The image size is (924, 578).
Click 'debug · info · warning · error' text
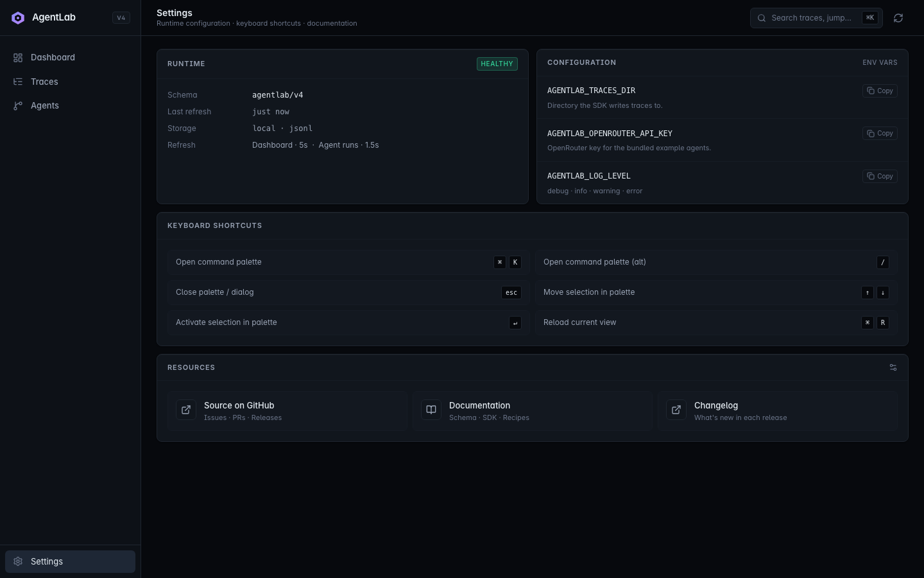pos(595,191)
